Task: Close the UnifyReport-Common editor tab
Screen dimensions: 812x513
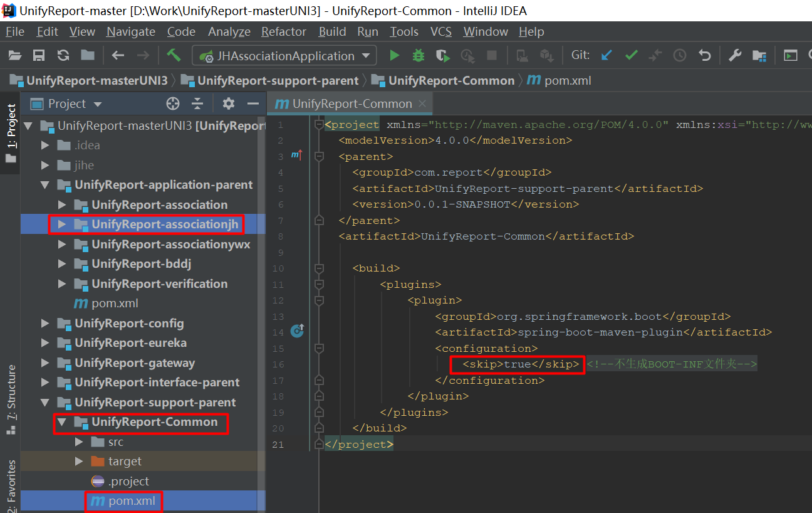Action: coord(423,104)
